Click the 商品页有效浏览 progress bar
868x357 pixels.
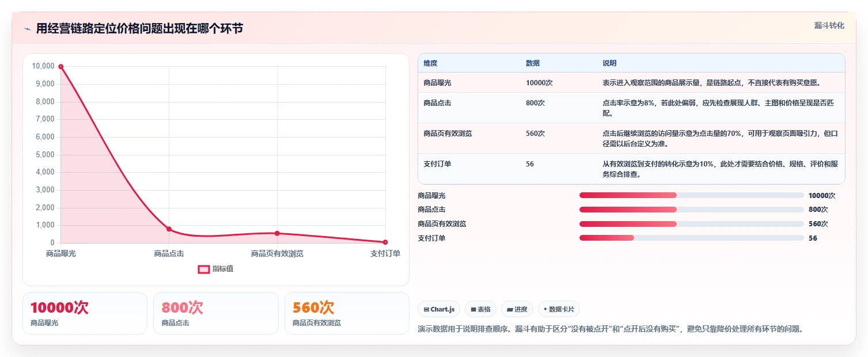pyautogui.click(x=691, y=224)
